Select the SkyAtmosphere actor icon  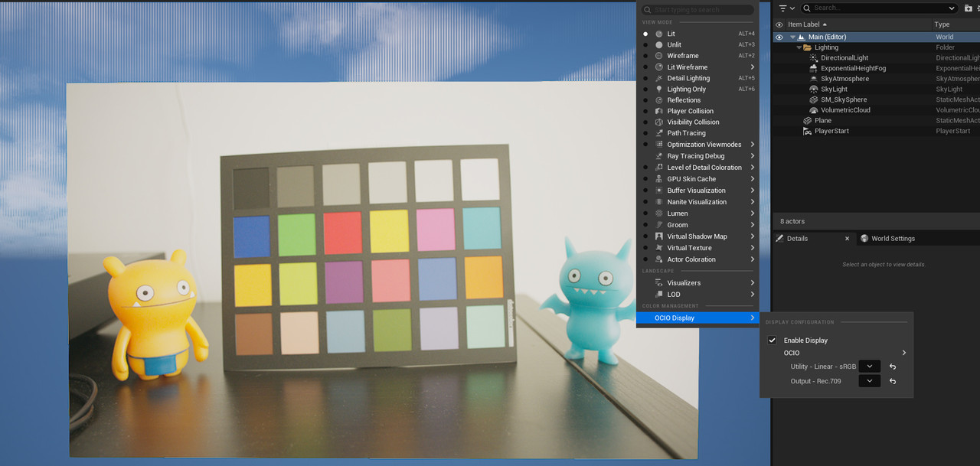pyautogui.click(x=814, y=79)
